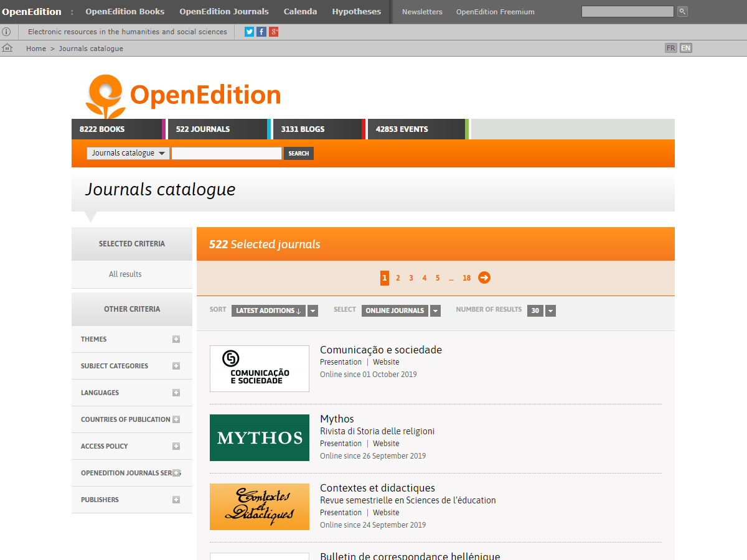Go to next page with orange arrow
This screenshot has width=747, height=560.
point(484,278)
